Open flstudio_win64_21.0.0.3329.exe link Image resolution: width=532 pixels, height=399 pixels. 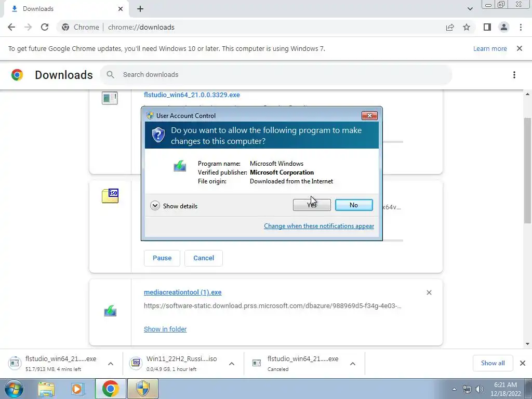(192, 95)
